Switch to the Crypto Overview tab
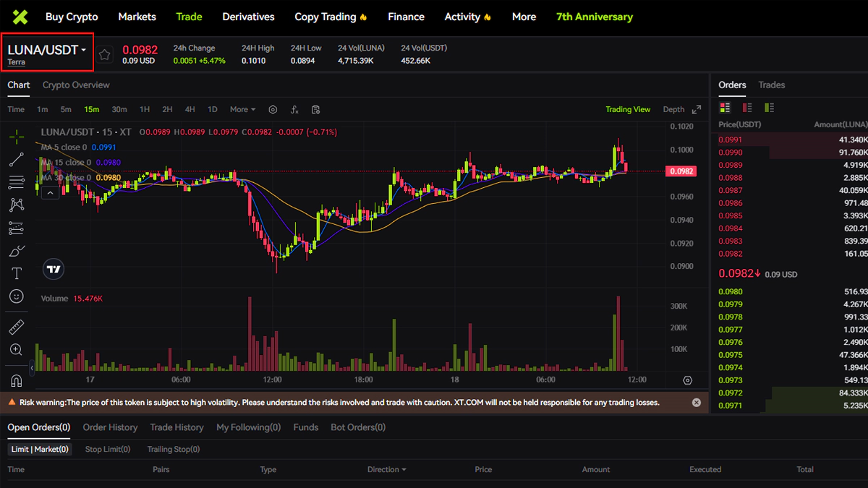The image size is (868, 488). click(x=76, y=85)
